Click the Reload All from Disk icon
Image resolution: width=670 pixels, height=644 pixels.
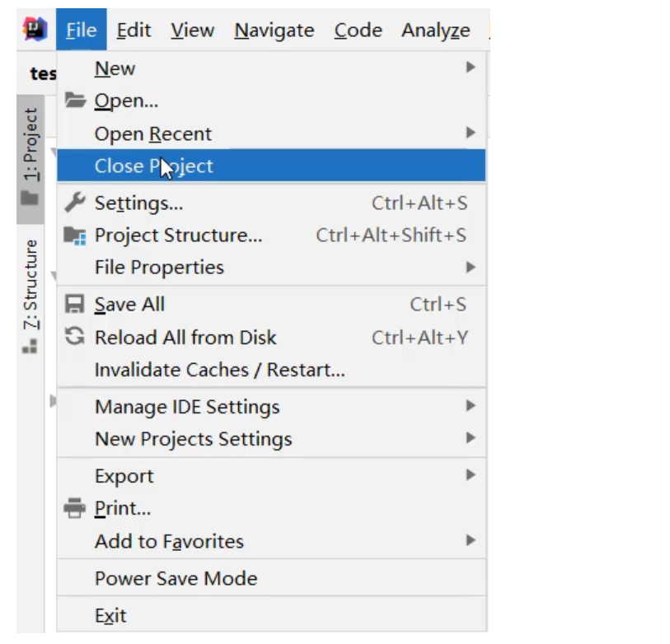pos(75,337)
